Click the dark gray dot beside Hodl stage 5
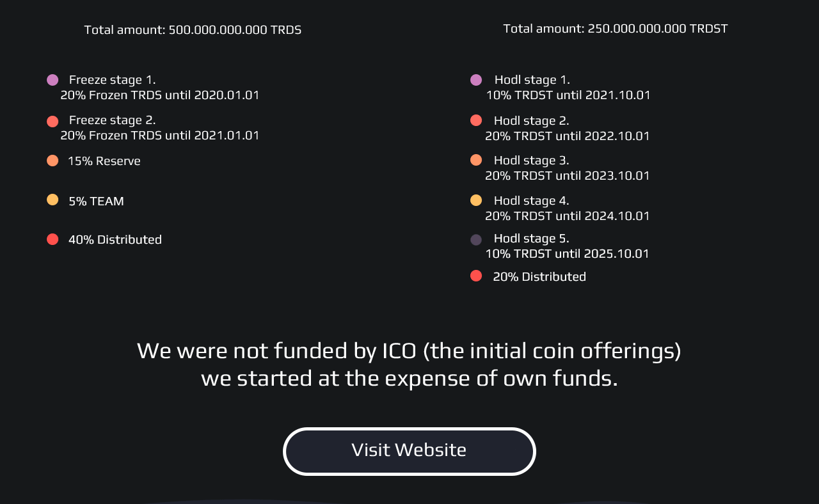The image size is (819, 504). tap(476, 240)
